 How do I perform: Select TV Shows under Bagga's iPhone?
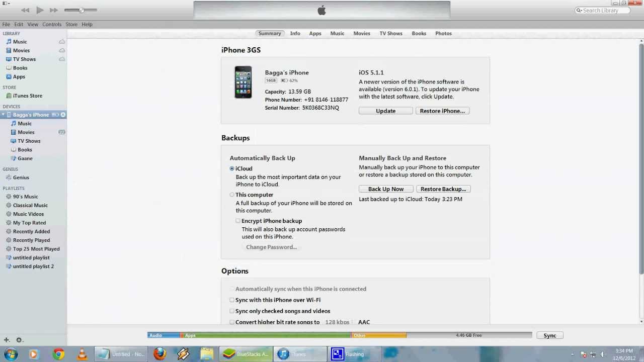tap(29, 141)
